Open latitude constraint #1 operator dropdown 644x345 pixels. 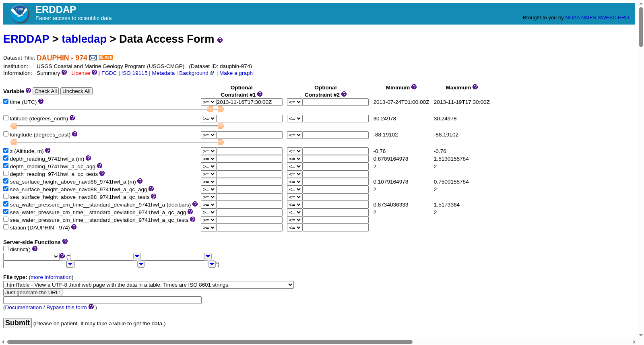(208, 119)
